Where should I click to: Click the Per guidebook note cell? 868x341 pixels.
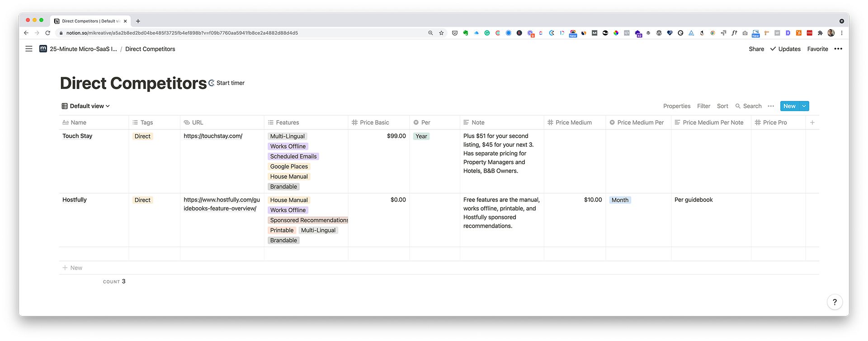coord(711,220)
